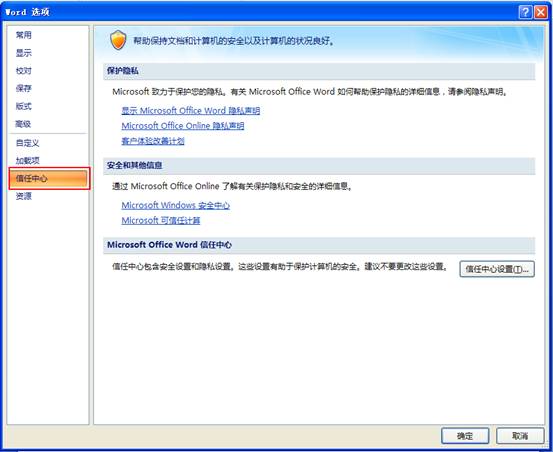This screenshot has height=452, width=553.
Task: Close the Word 选项 dialog
Action: coord(541,12)
